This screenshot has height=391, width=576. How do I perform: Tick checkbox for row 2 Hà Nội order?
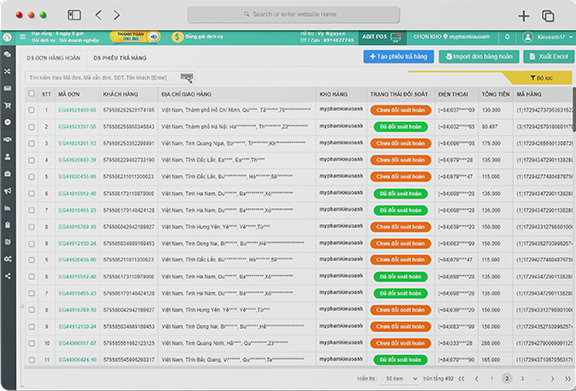(x=32, y=127)
